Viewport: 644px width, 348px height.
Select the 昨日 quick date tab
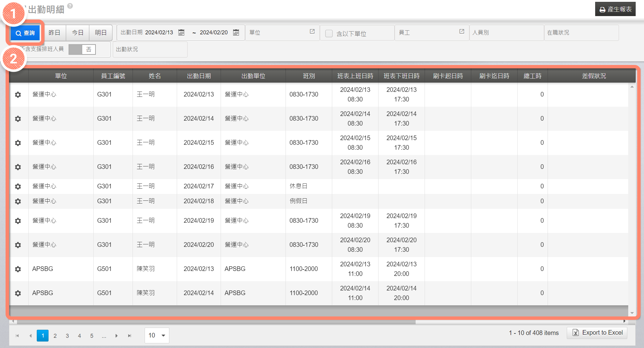54,33
